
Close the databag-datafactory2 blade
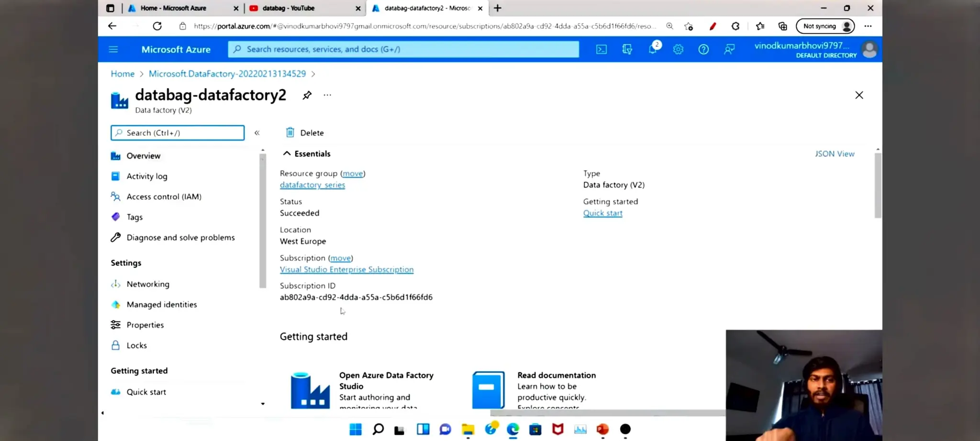(859, 95)
